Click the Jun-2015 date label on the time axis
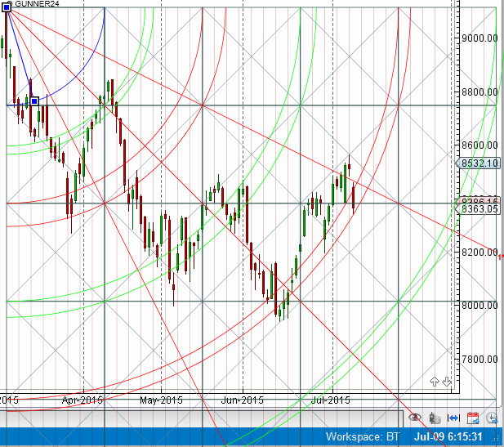Viewport: 504px width, 447px height. (x=243, y=400)
